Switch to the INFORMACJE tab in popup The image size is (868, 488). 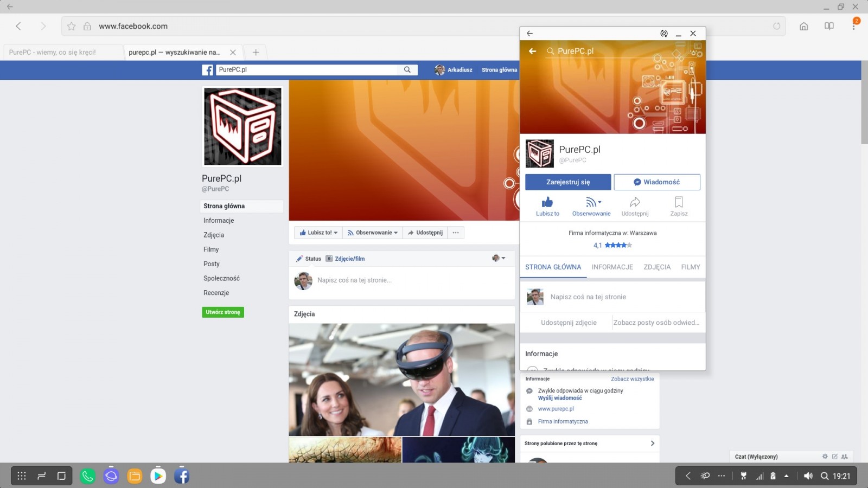[612, 267]
